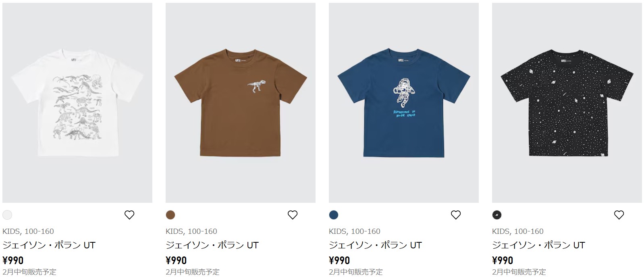The image size is (644, 277).
Task: Pick the navy blue color swatch
Action: point(334,215)
